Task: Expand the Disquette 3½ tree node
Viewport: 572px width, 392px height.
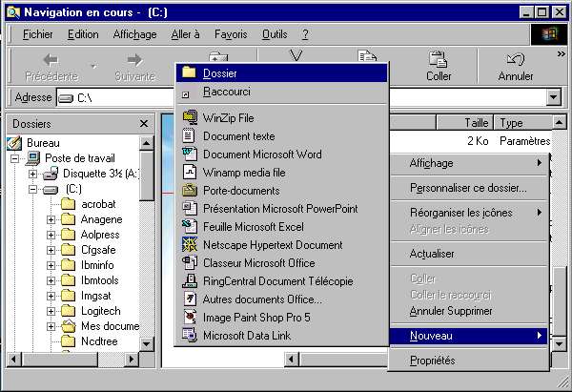Action: (33, 175)
